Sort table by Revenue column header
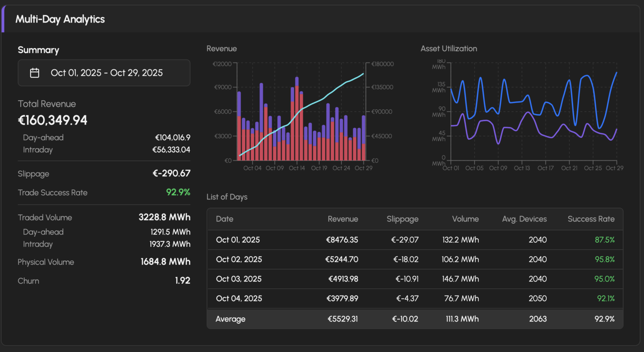Image resolution: width=644 pixels, height=352 pixels. (343, 219)
